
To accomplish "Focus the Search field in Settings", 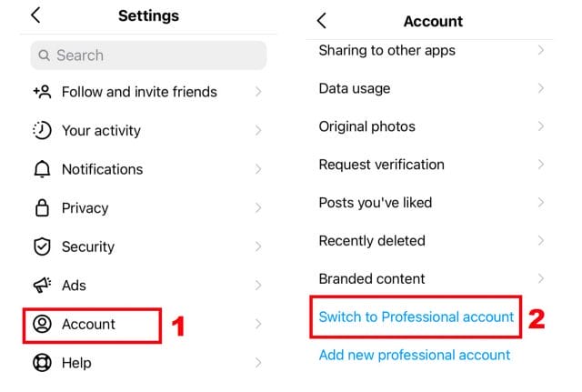I will pyautogui.click(x=148, y=55).
